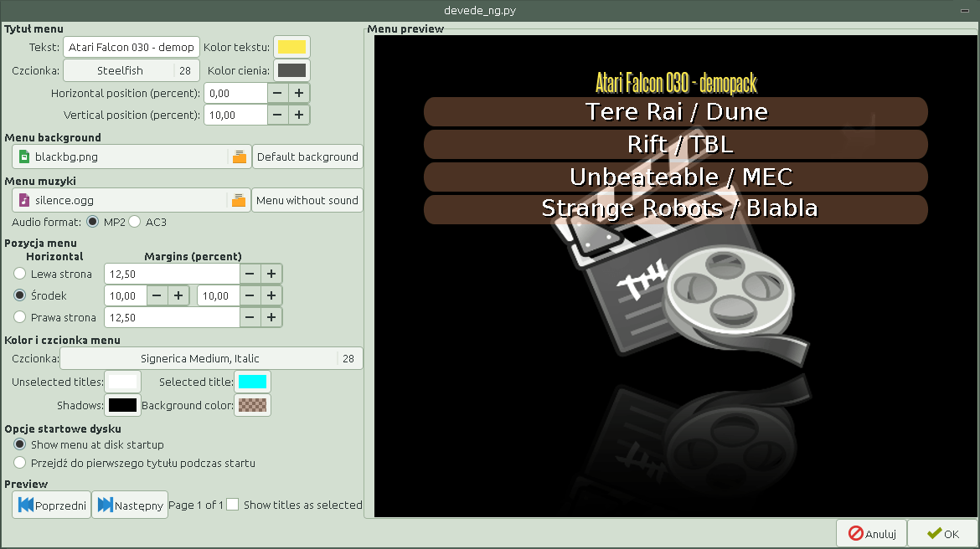
Task: Decrease Prawa strona margin with minus
Action: 250,317
